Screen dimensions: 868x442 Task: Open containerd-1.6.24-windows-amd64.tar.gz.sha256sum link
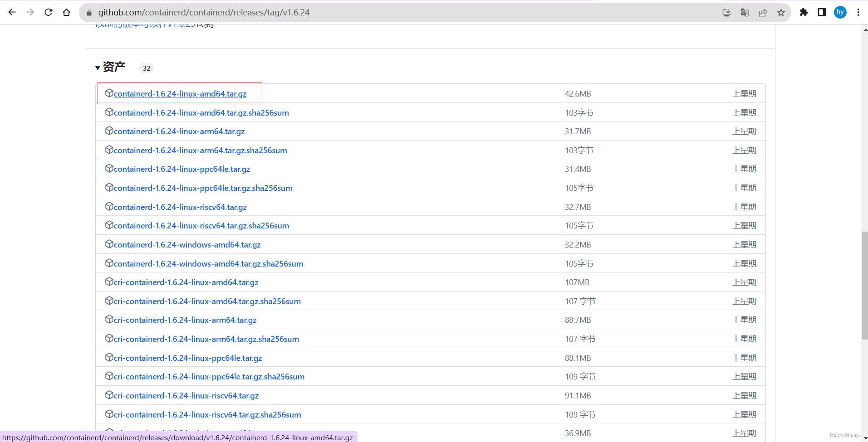pyautogui.click(x=208, y=264)
